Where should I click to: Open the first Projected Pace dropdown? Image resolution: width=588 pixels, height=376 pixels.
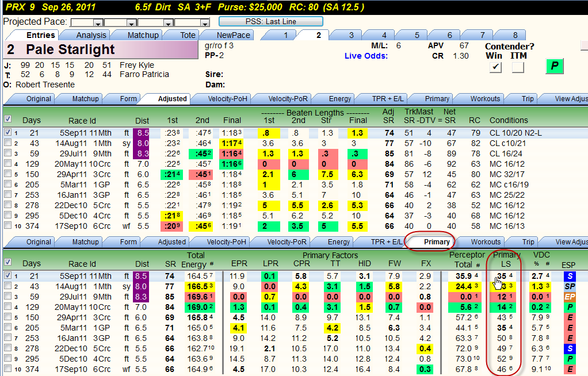pos(98,23)
